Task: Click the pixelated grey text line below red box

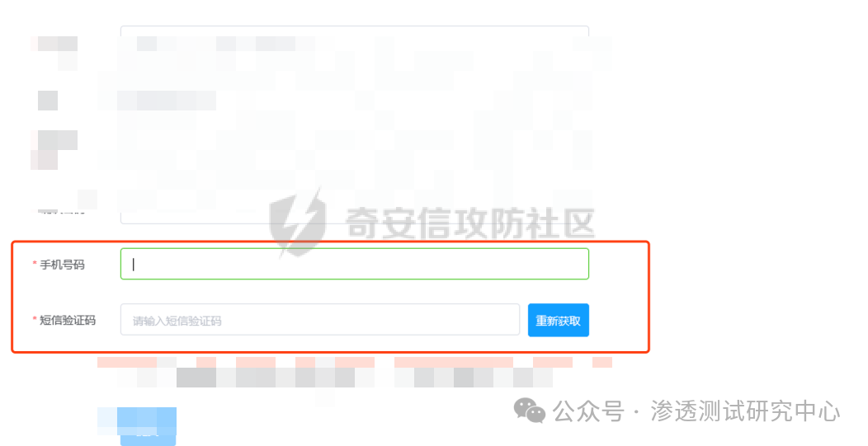Action: click(335, 378)
